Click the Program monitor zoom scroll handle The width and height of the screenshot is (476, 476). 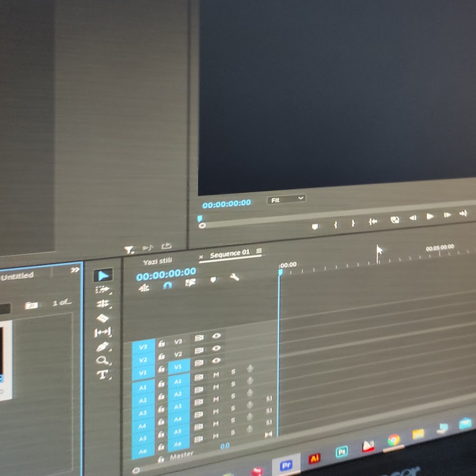tap(202, 225)
